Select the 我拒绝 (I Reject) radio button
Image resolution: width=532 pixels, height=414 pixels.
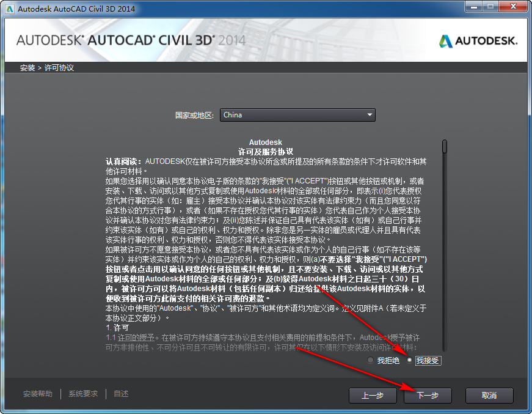point(371,360)
